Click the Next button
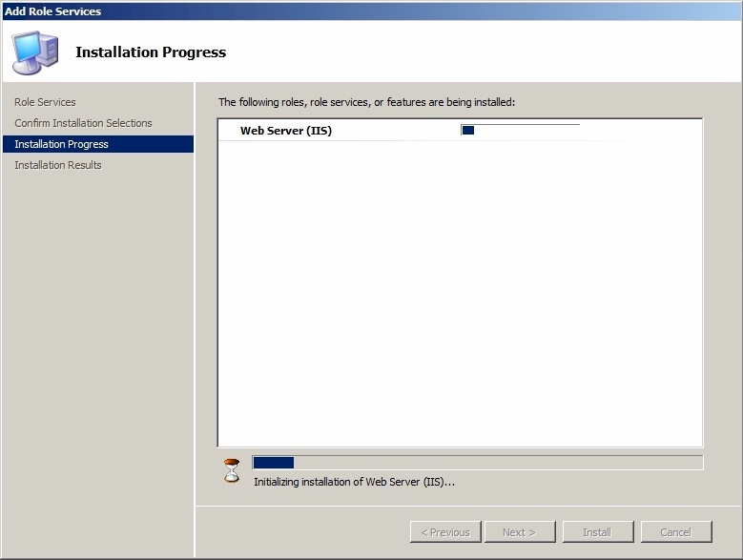This screenshot has height=560, width=743. pyautogui.click(x=520, y=532)
